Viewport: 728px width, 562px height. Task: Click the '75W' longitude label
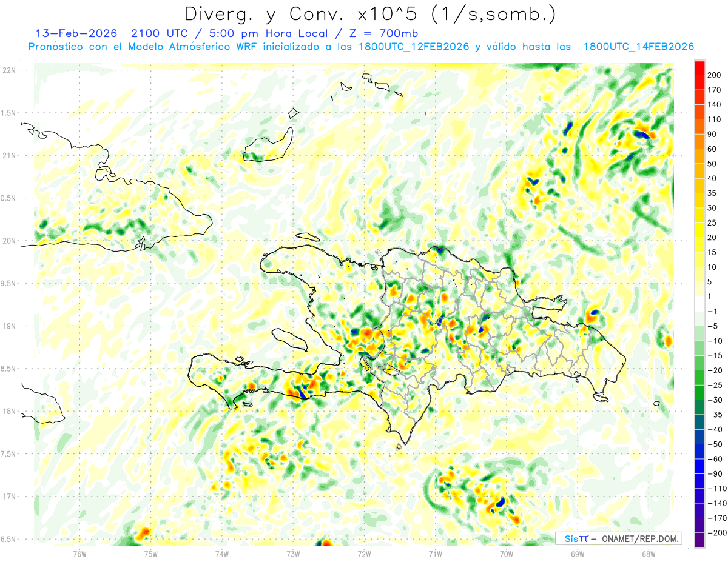[151, 553]
